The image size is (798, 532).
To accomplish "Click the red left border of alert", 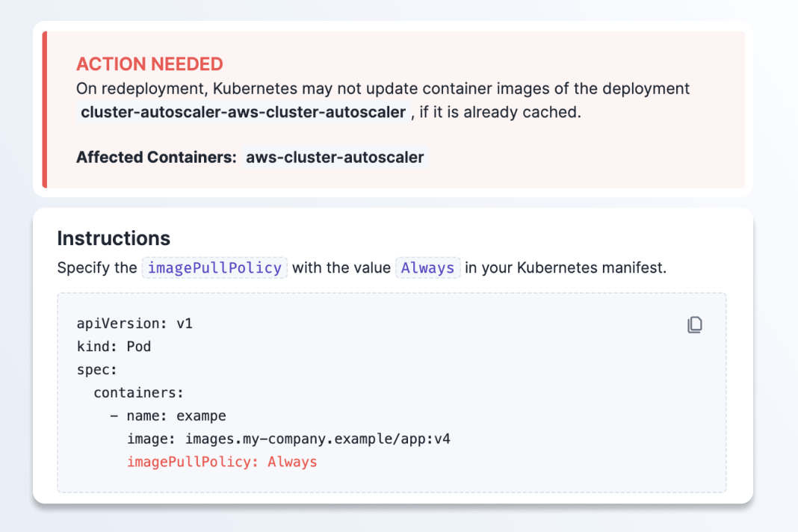I will 45,109.
